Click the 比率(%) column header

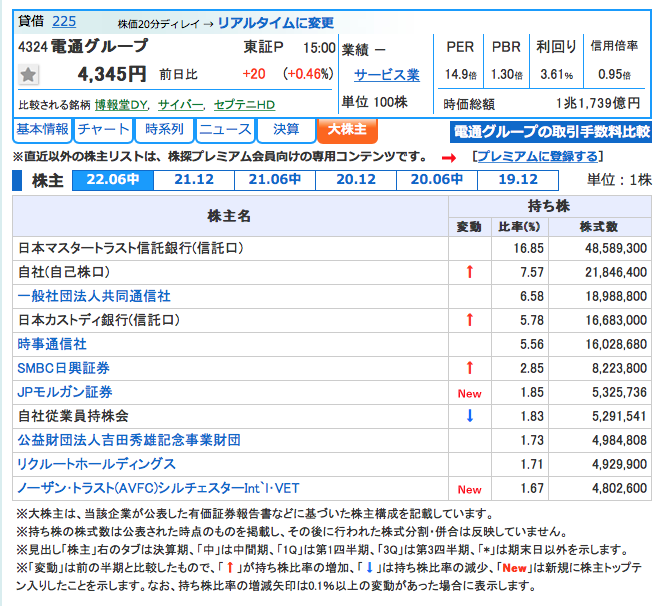(519, 227)
